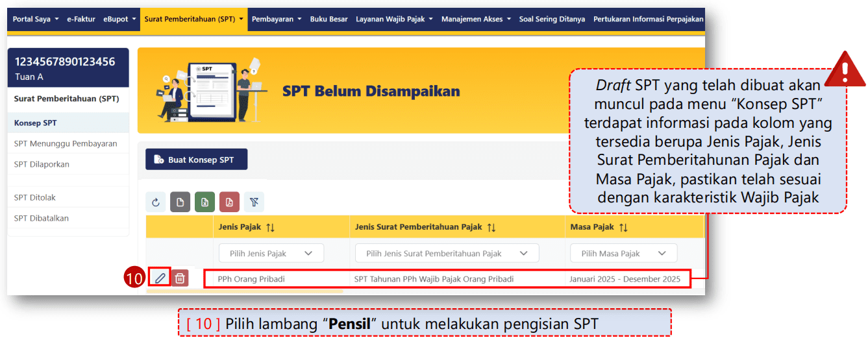Click the clear filter funnel icon
Viewport: 868px width, 340px height.
pos(254,202)
